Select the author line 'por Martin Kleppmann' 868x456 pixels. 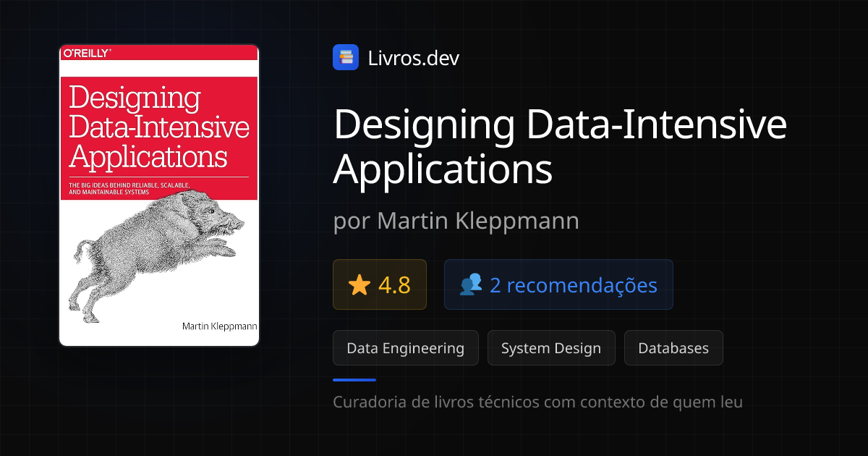pyautogui.click(x=456, y=221)
